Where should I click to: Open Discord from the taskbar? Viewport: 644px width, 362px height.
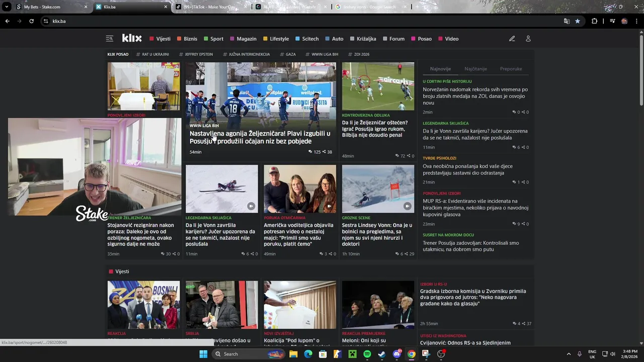pyautogui.click(x=396, y=354)
